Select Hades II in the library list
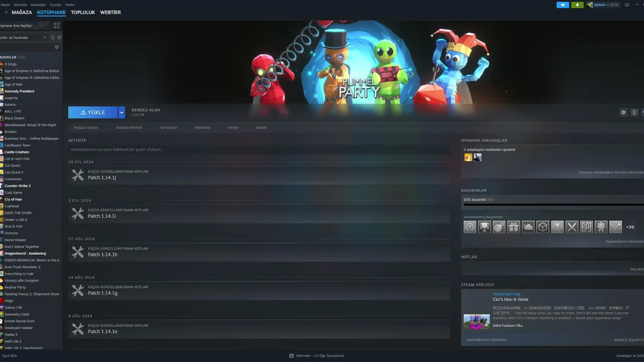Screen dimensions: 644x362 [x=11, y=335]
